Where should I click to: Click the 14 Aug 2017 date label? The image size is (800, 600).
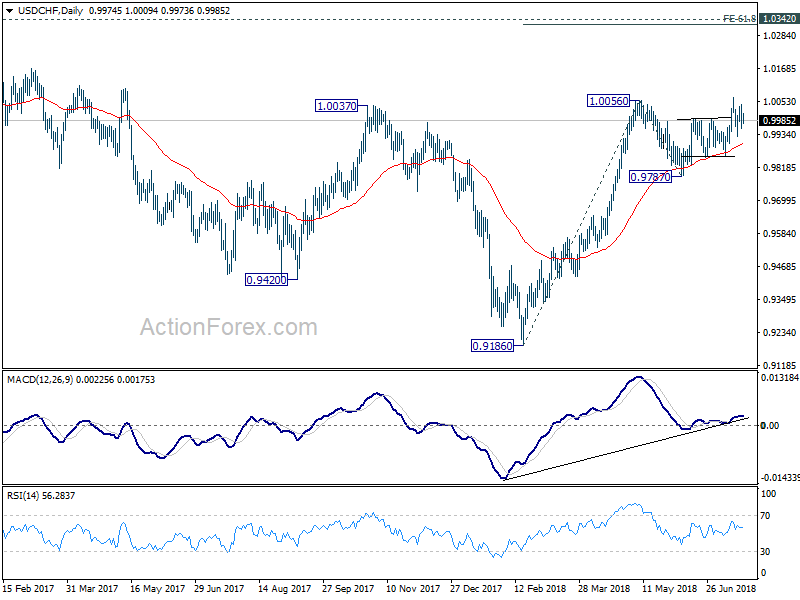284,588
